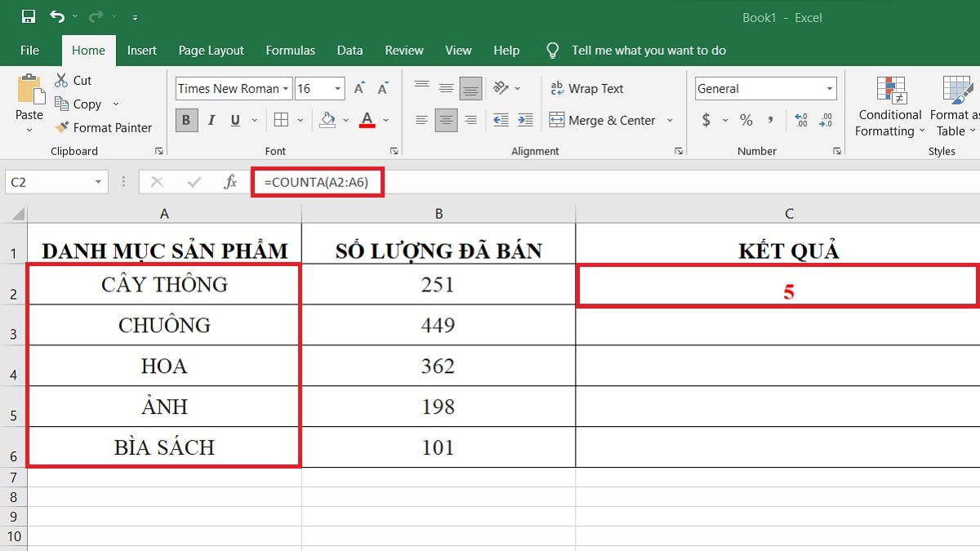Toggle Center alignment
This screenshot has height=551, width=980.
446,120
